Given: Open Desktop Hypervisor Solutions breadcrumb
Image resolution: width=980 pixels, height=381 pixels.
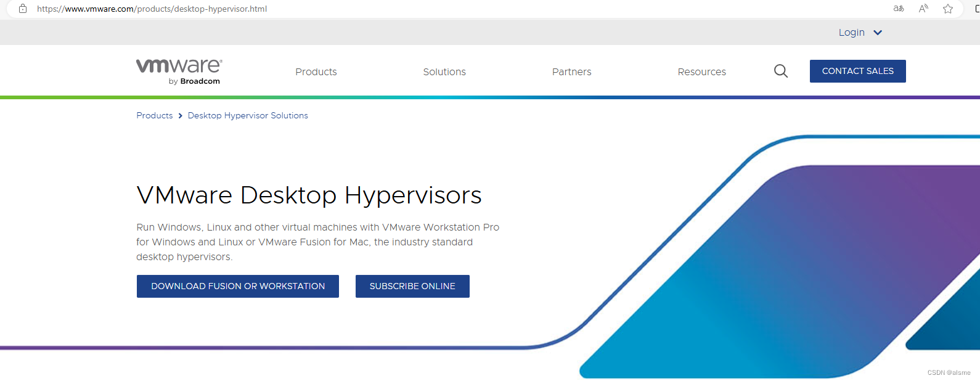Looking at the screenshot, I should click(248, 115).
